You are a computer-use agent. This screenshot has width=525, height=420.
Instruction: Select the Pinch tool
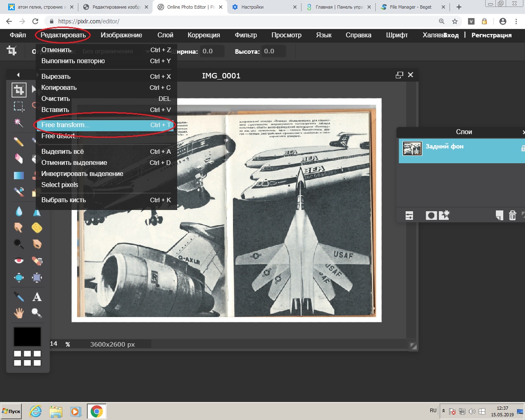[x=37, y=278]
